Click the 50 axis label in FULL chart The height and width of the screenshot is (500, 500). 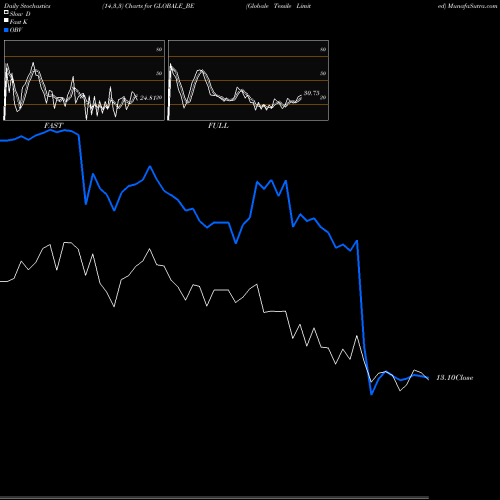tap(323, 73)
